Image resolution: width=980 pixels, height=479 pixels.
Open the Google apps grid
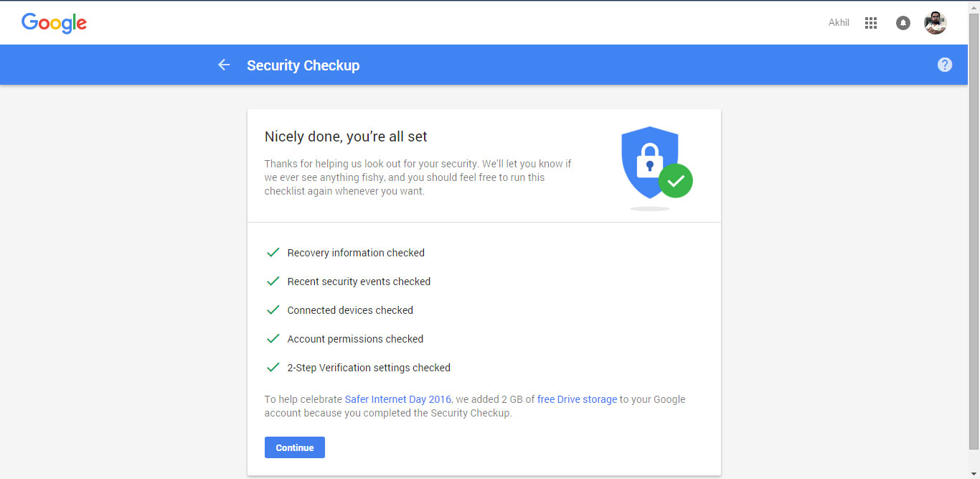[871, 23]
